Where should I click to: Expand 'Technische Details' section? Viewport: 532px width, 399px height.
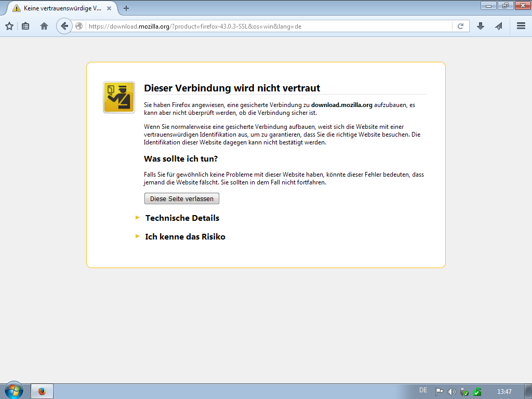point(182,218)
